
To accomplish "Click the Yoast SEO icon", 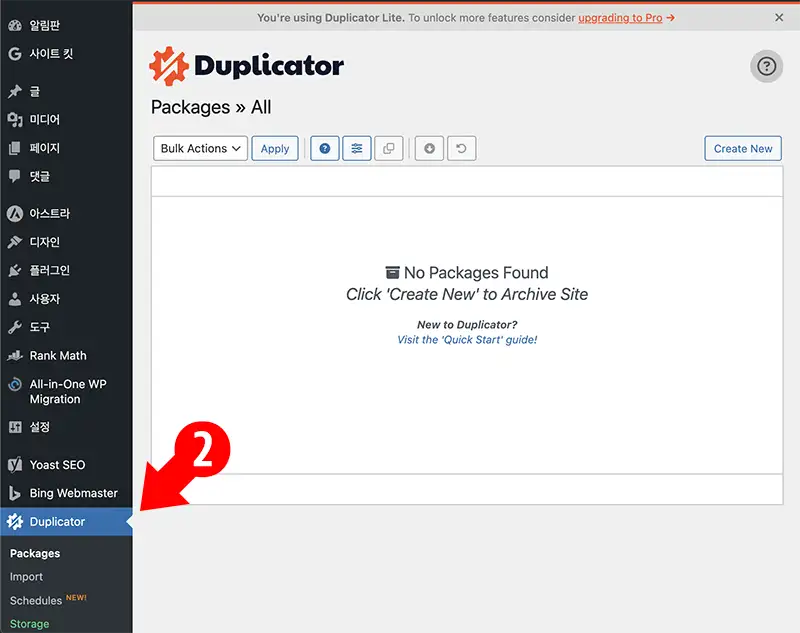I will [15, 465].
